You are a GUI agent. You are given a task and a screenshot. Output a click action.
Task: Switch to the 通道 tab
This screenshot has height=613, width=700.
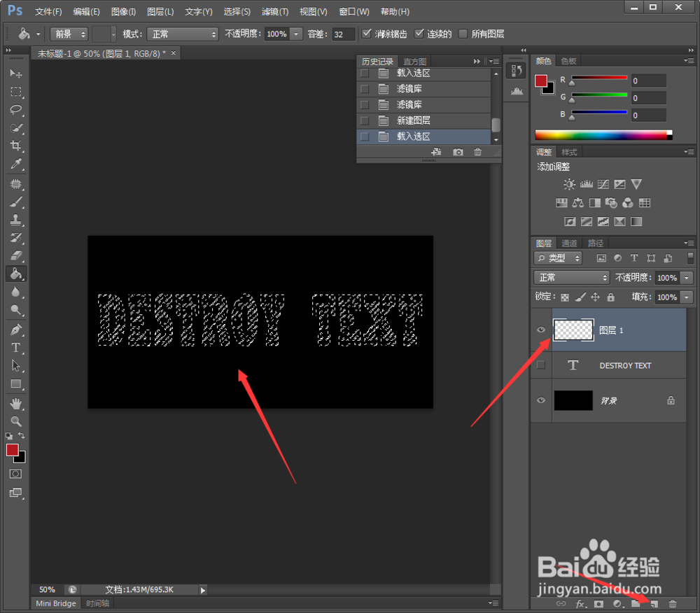click(570, 243)
